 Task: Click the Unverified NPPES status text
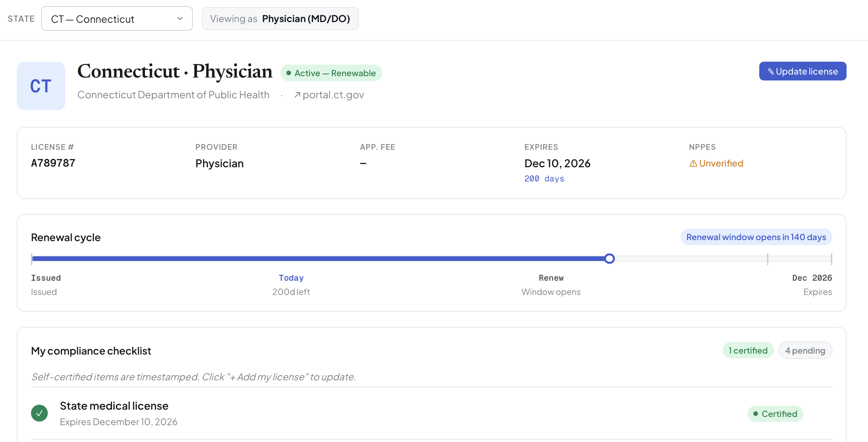721,163
